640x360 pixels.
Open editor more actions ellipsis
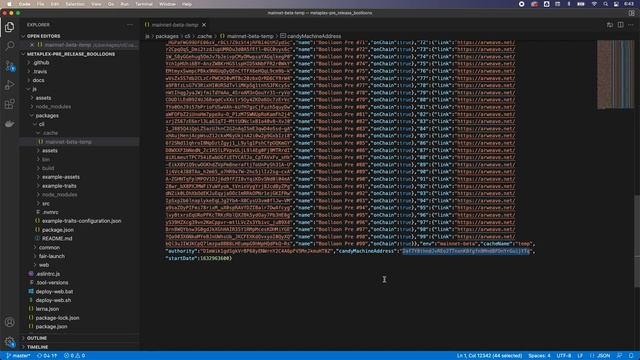(x=631, y=25)
